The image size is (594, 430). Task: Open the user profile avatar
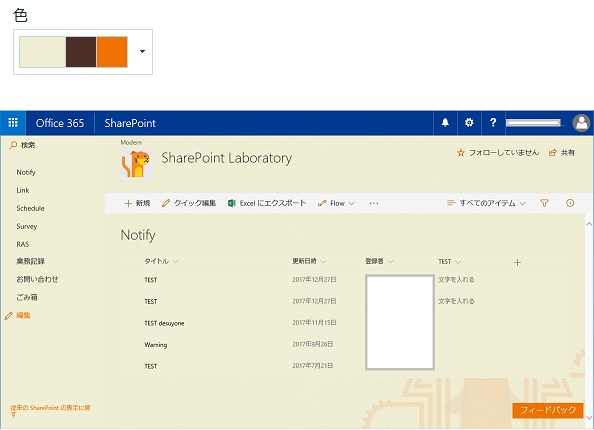pyautogui.click(x=581, y=123)
